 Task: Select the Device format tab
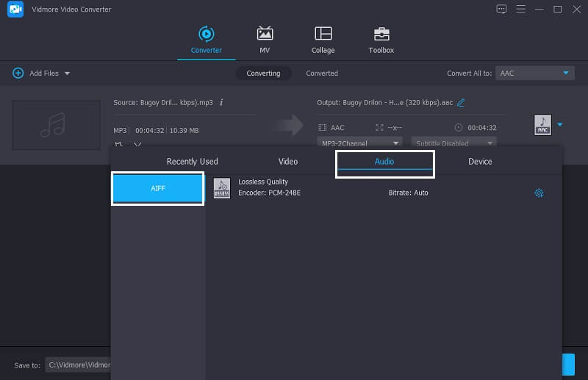coord(480,162)
